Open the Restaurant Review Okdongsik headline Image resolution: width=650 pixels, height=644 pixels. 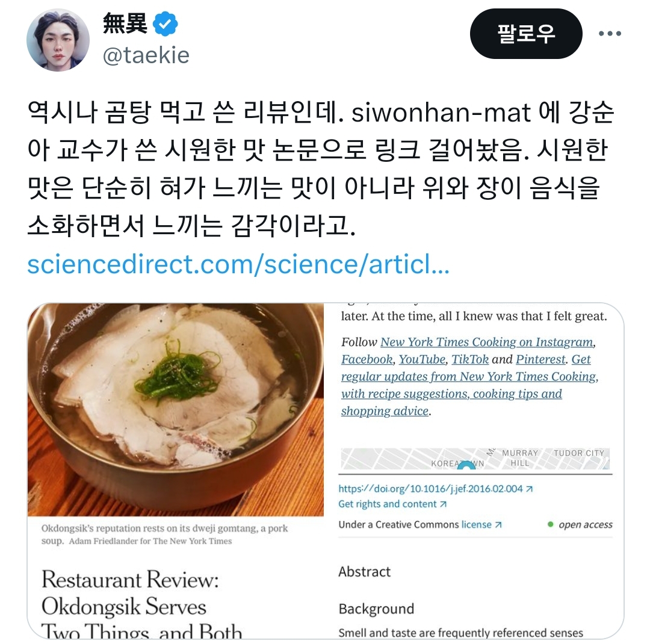(x=142, y=604)
